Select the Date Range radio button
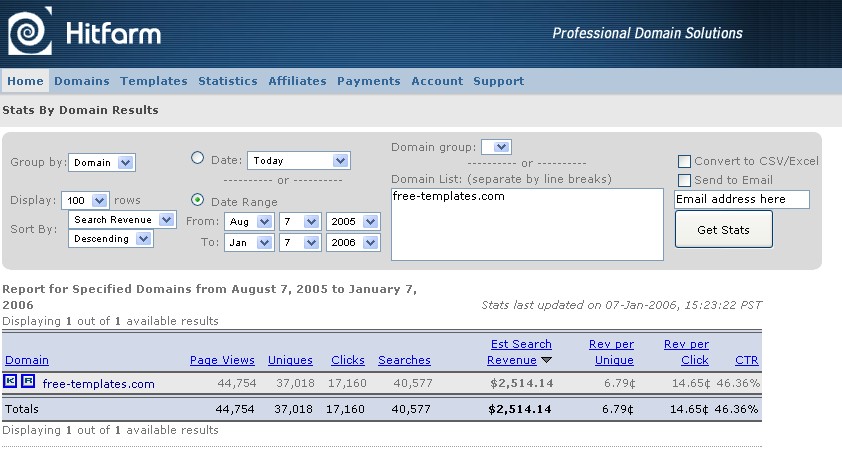Screen dimensions: 842x451 tap(198, 200)
